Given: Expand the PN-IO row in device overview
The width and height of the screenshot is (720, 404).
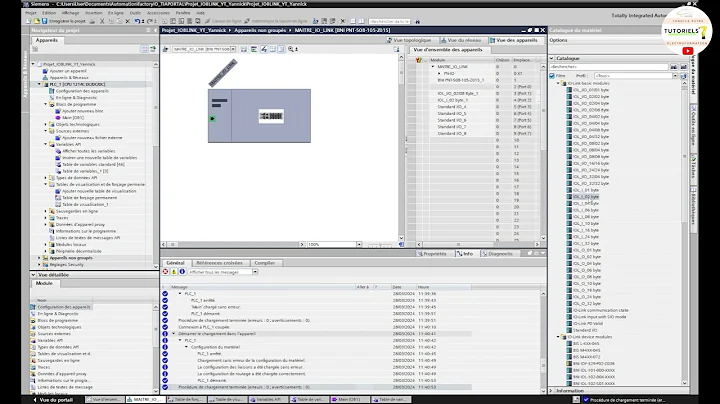Looking at the screenshot, I should pos(439,73).
